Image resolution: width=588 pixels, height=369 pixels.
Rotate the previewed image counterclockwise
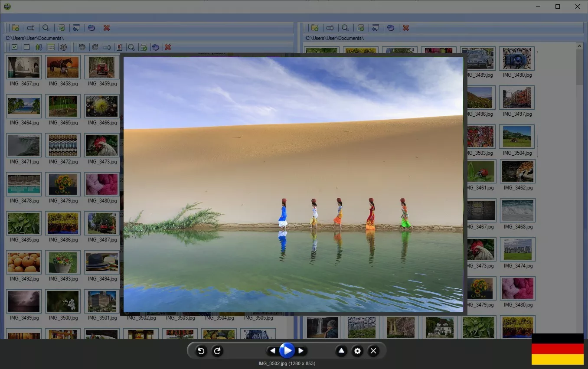(x=201, y=351)
